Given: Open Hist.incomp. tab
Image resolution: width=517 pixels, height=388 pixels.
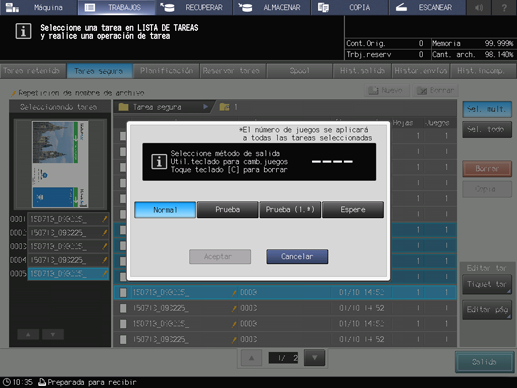Looking at the screenshot, I should tap(483, 71).
